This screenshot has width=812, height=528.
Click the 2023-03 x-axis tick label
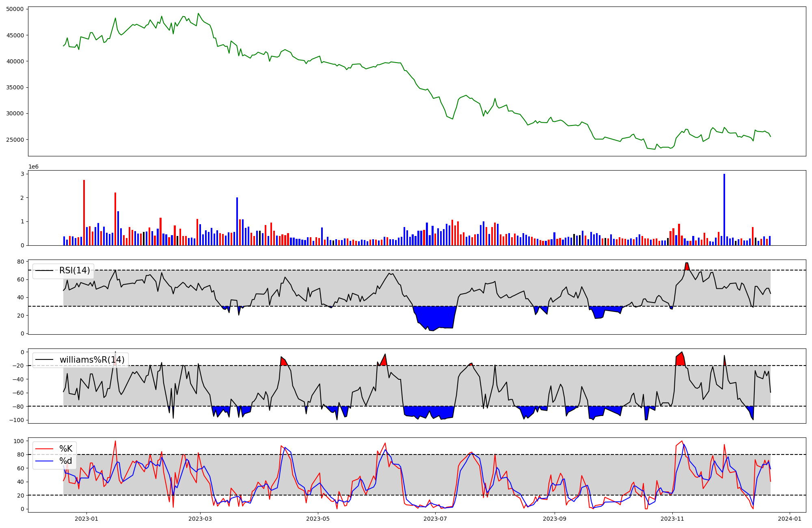200,519
